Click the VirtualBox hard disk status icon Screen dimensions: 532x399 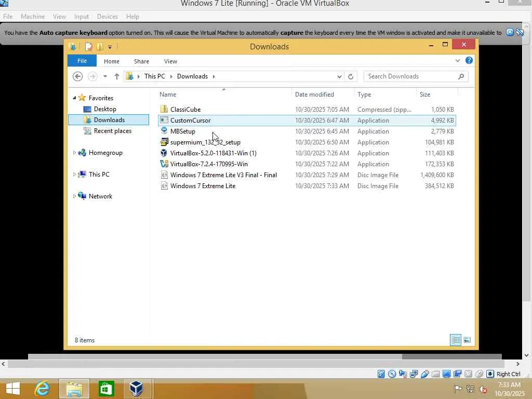click(x=381, y=374)
